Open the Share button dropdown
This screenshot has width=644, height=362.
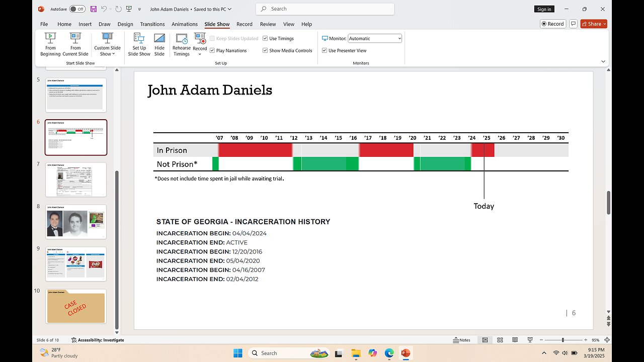[604, 24]
